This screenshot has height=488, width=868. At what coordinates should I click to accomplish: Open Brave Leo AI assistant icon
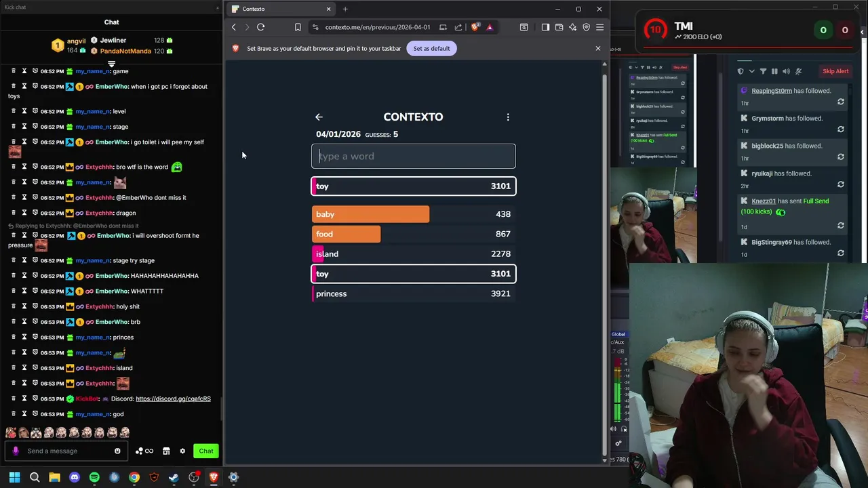tap(572, 27)
